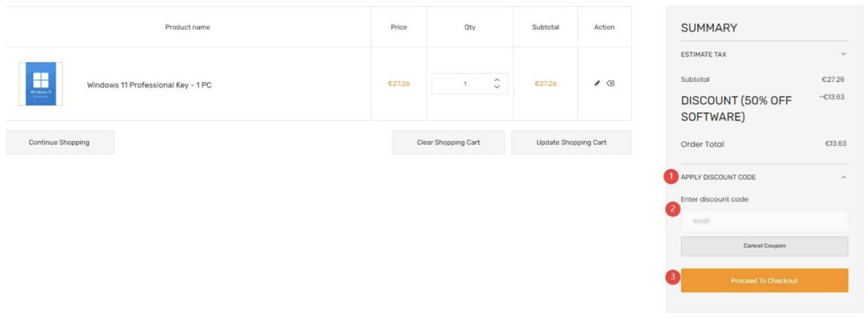Click the red step 1 marker

(671, 176)
